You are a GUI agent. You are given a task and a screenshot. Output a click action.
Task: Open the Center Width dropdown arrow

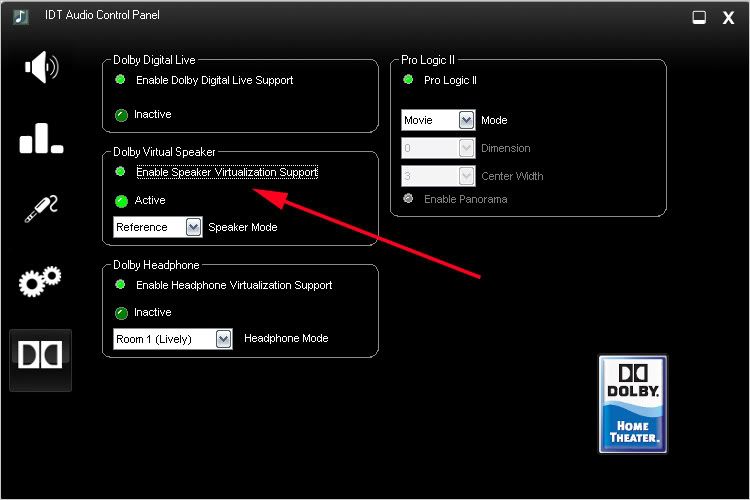tap(466, 176)
